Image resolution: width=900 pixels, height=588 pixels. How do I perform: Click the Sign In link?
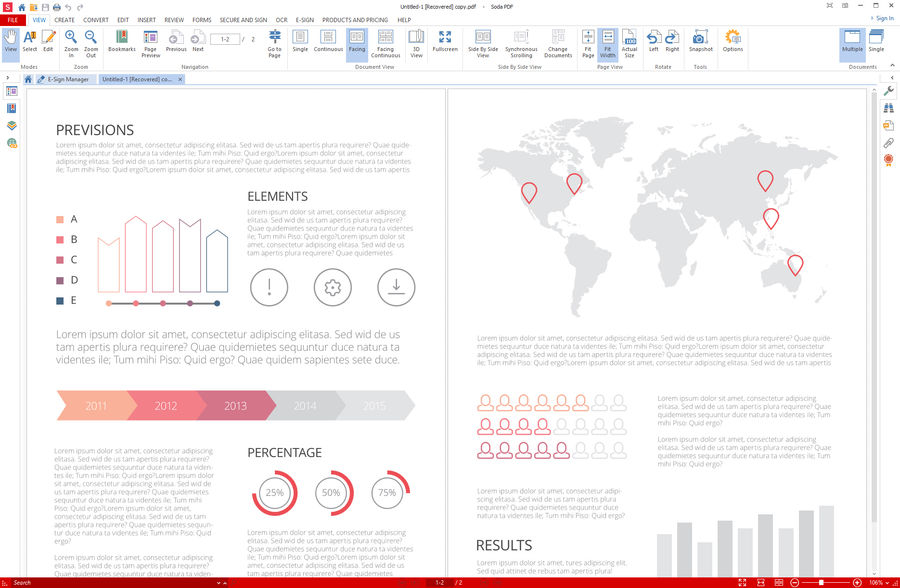(884, 18)
